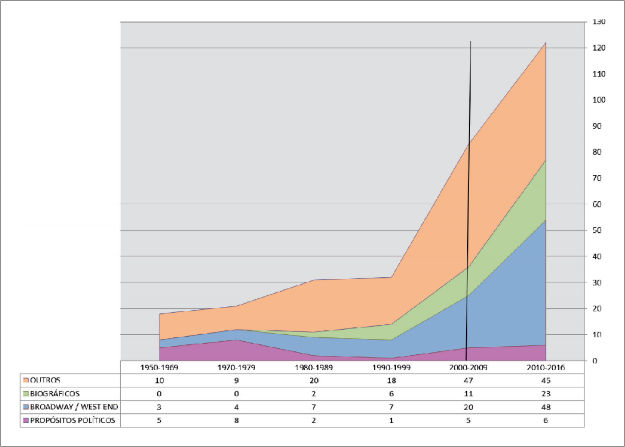This screenshot has height=447, width=625.
Task: Click the 1970-1979 column header
Action: (235, 367)
